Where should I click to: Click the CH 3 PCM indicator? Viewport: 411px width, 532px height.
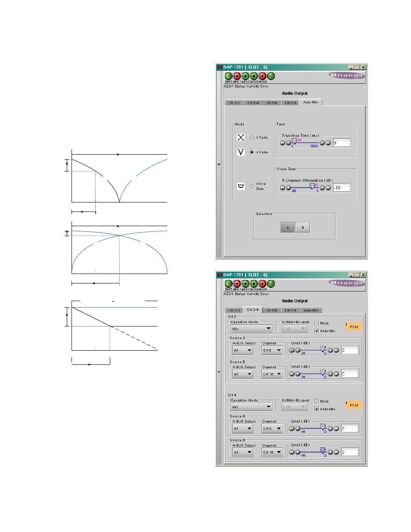click(x=354, y=327)
